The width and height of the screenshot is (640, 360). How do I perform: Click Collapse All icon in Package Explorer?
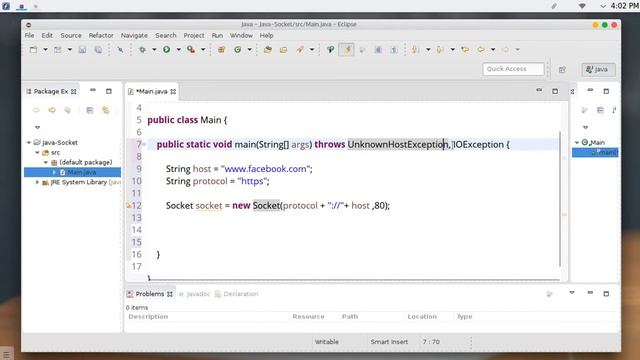(90, 110)
